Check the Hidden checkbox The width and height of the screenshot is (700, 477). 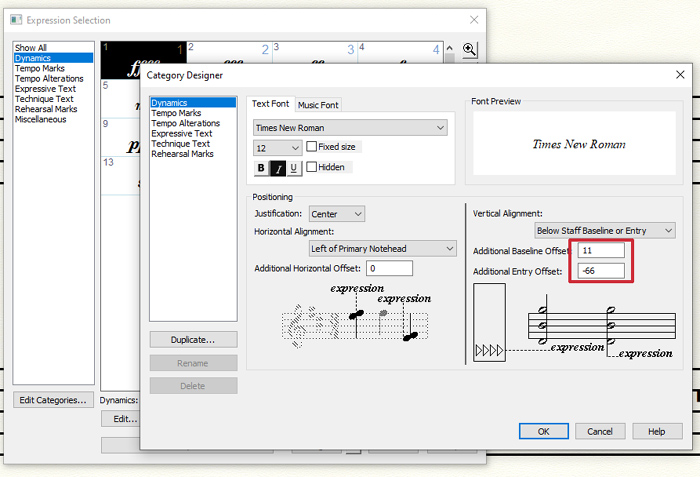pos(312,167)
